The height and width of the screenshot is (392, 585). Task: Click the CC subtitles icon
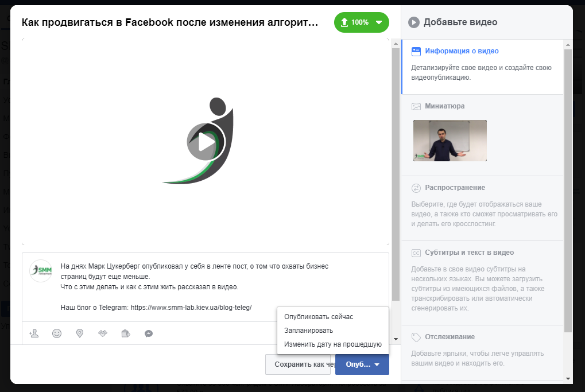coord(416,253)
